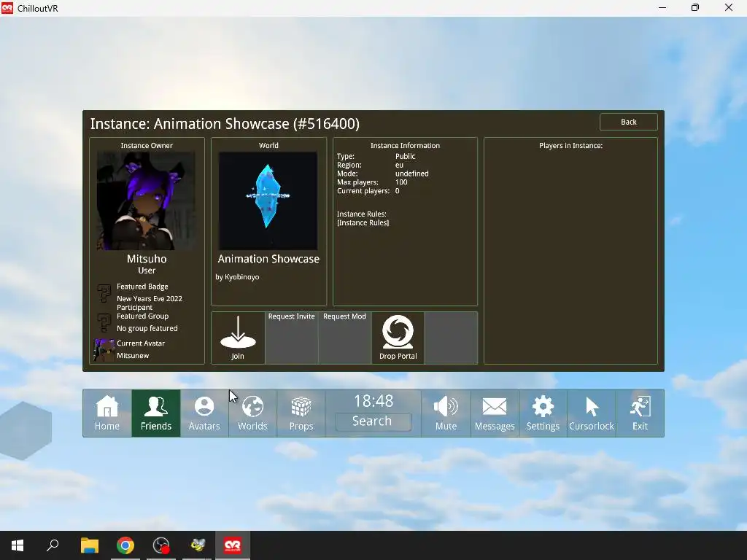Click the instance owner name Mitsuho
Screen dimensions: 747x560
(x=147, y=259)
